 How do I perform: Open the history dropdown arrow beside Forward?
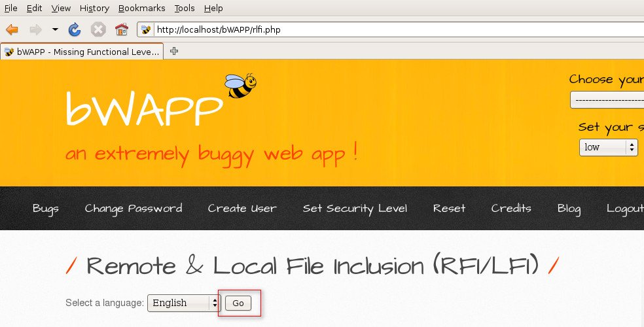(x=55, y=29)
